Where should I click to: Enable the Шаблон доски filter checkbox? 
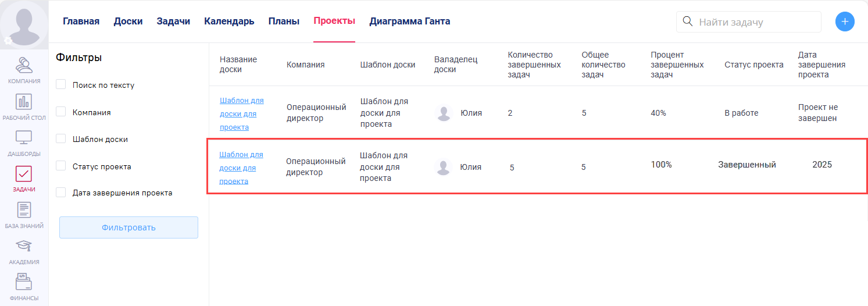pyautogui.click(x=60, y=139)
